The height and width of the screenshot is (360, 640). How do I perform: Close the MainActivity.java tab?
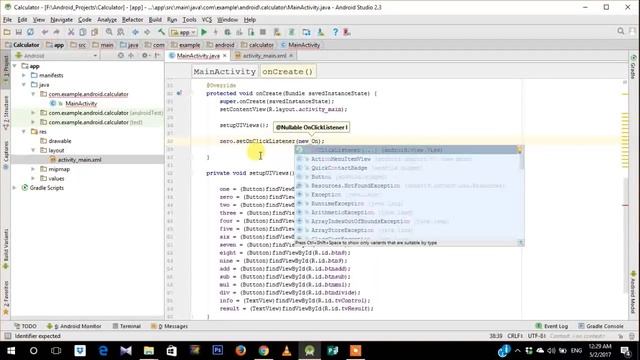click(x=224, y=56)
